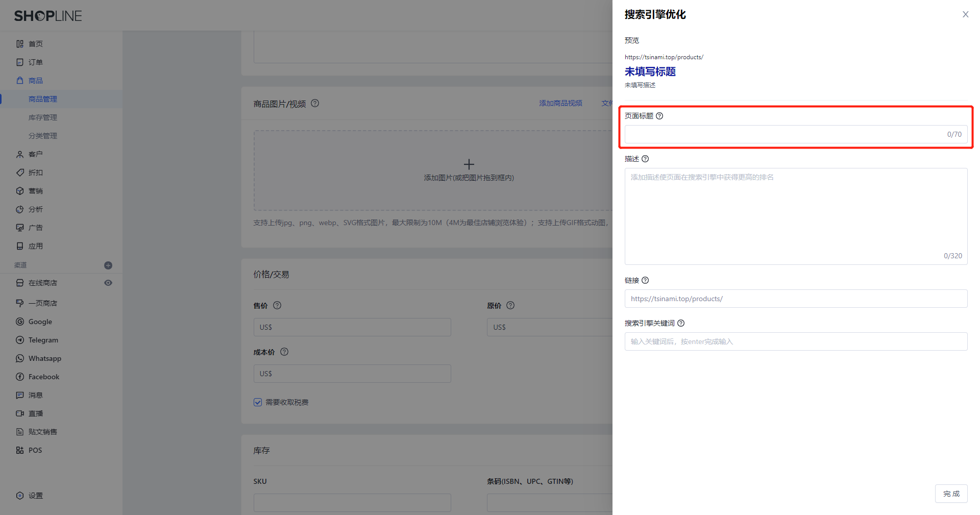This screenshot has height=515, width=980.
Task: Click the help icon beside 搜索引擎关键词
Action: pyautogui.click(x=681, y=323)
